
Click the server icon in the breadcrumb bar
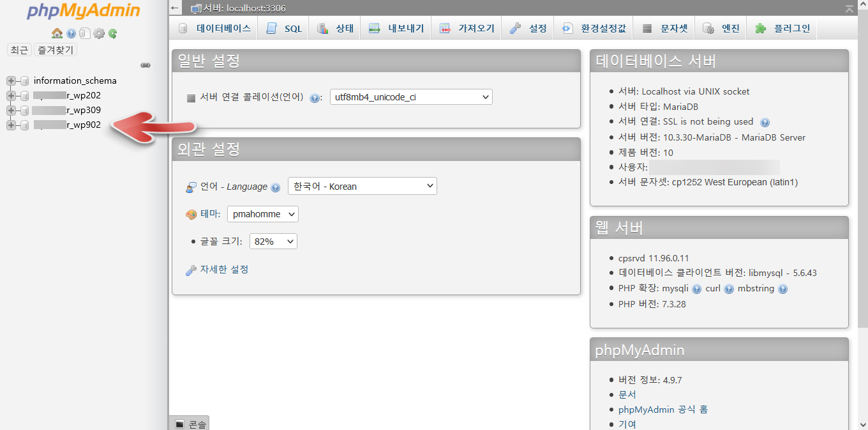click(196, 8)
